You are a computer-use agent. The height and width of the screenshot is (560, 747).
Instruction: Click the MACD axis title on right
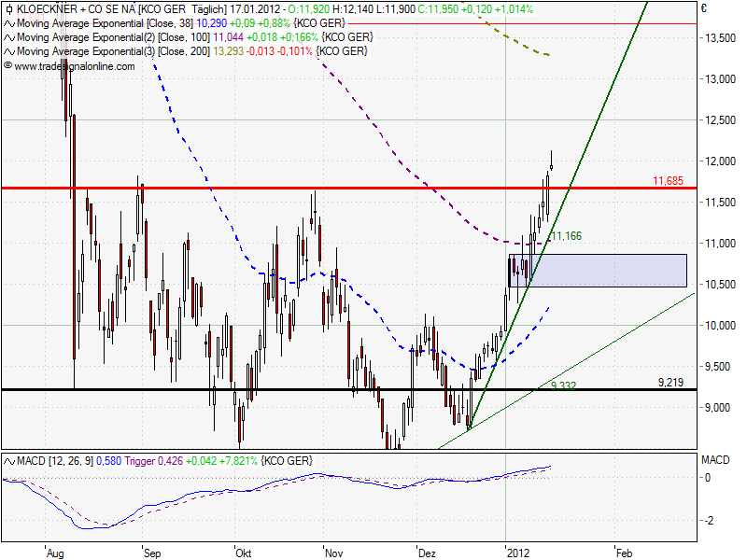pos(715,460)
